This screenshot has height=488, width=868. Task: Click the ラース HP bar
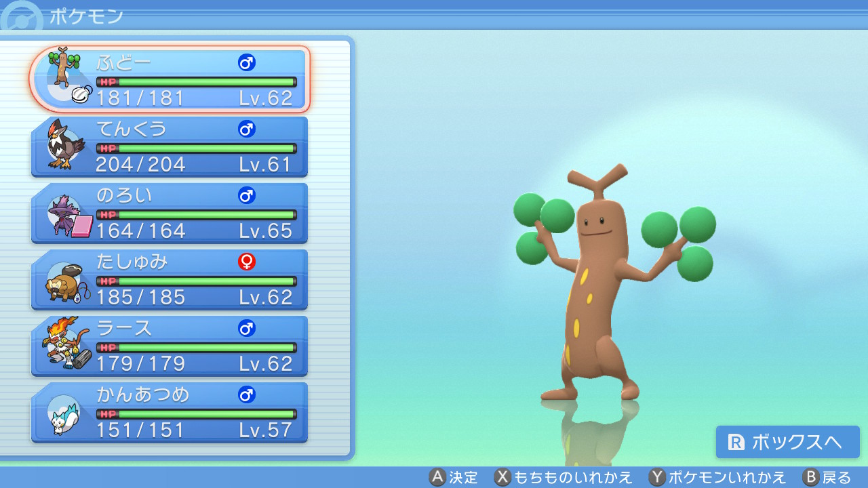pyautogui.click(x=197, y=348)
